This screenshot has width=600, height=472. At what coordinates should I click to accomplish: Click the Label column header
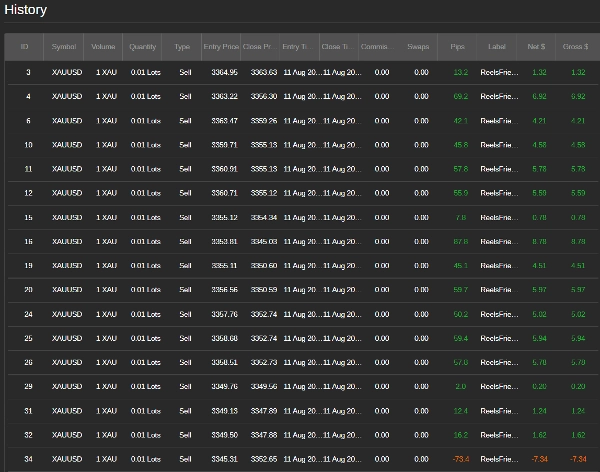[x=497, y=46]
